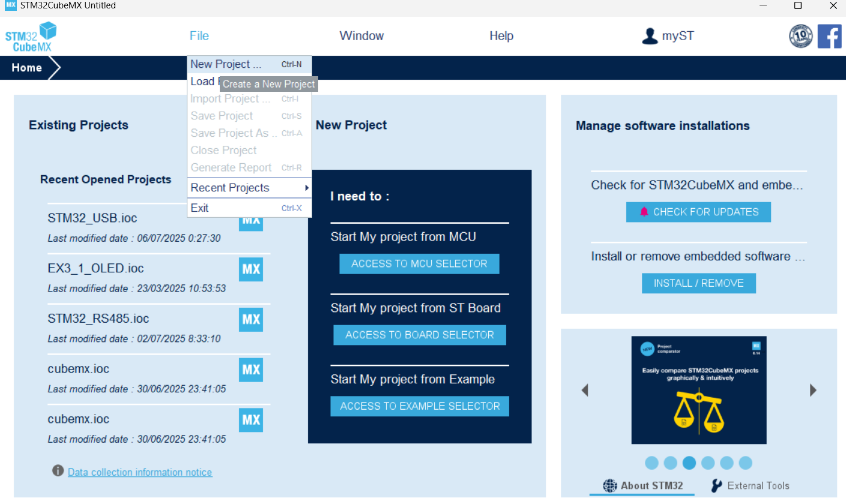
Task: Click the MX icon beside STM32_RS485.ioc
Action: pyautogui.click(x=251, y=320)
